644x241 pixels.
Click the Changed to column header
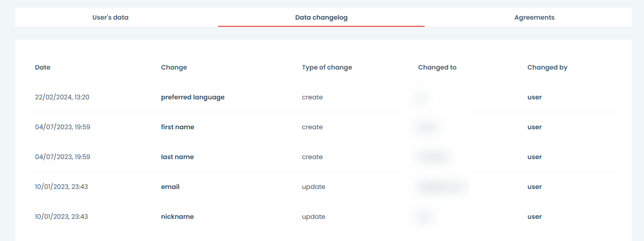437,67
